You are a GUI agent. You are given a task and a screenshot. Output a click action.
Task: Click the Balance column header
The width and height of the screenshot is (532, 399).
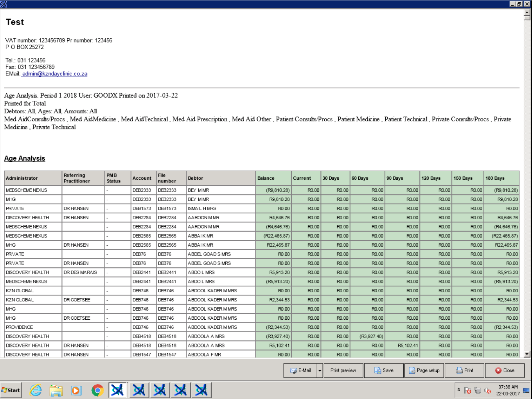[x=274, y=178]
